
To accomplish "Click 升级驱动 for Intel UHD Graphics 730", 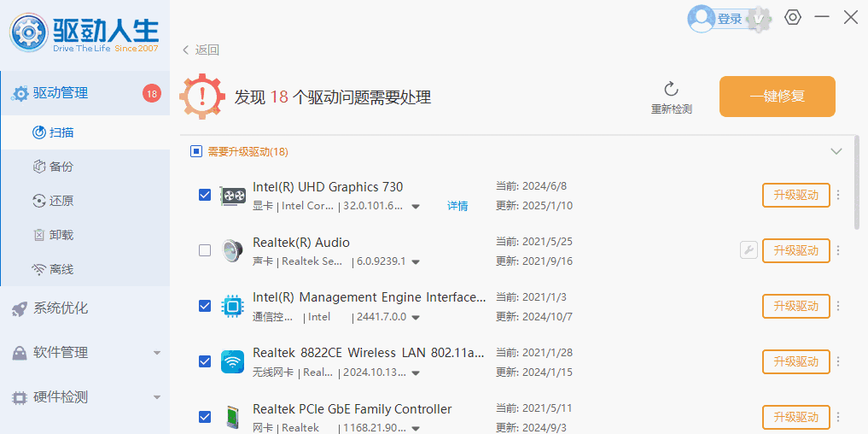I will pyautogui.click(x=796, y=195).
